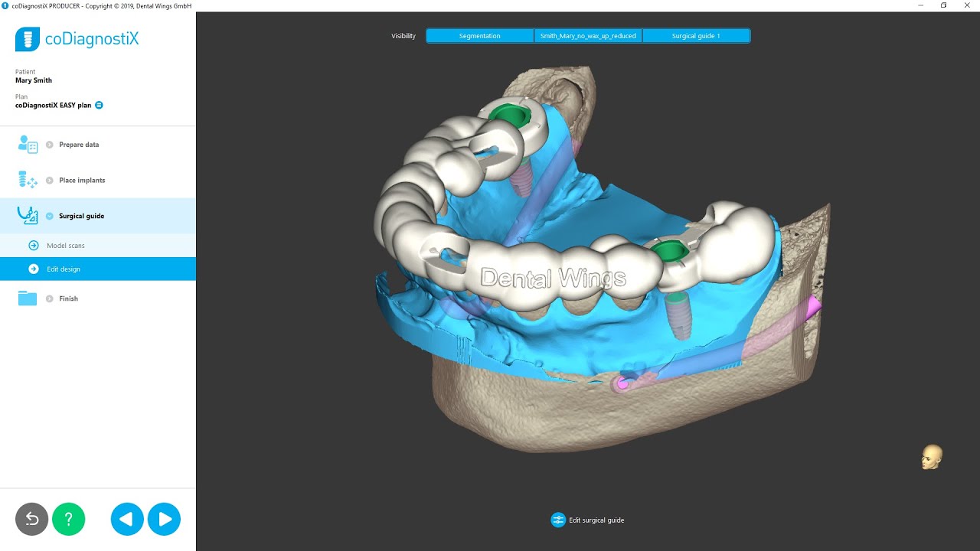Expand the Finish section chevron
Viewport: 980px width, 551px height.
click(x=50, y=298)
